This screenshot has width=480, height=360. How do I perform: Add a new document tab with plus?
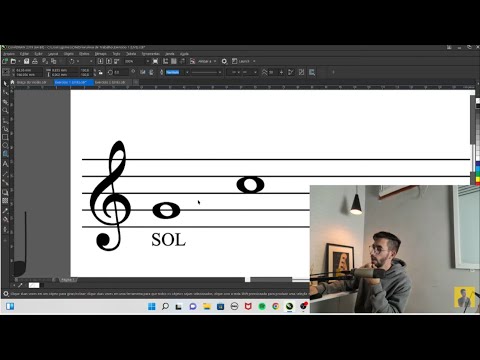[x=136, y=82]
